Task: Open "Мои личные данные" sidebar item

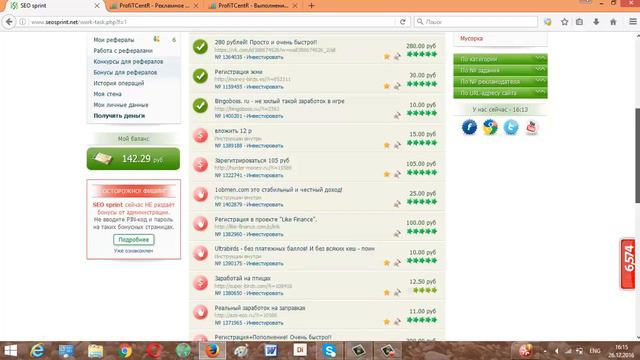Action: [x=121, y=105]
